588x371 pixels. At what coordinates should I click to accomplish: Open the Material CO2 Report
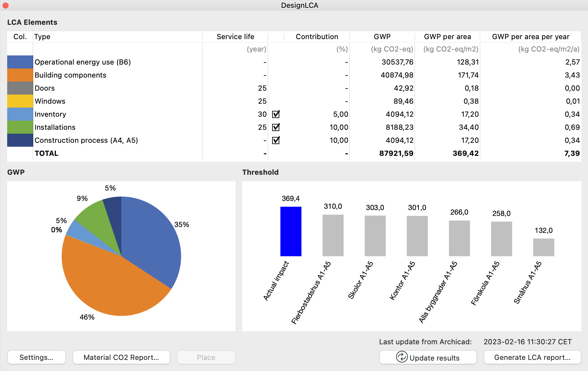[x=121, y=357]
